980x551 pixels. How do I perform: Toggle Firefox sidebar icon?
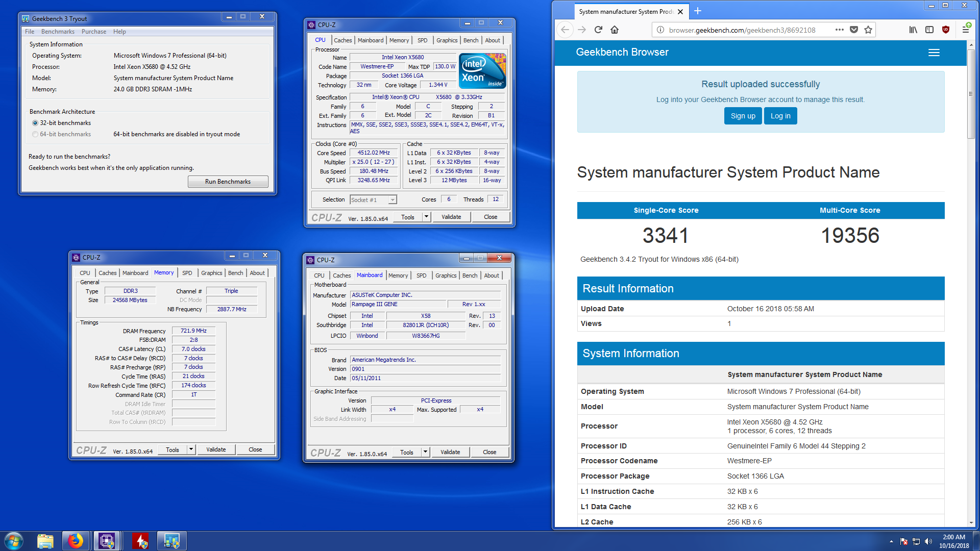pos(929,30)
